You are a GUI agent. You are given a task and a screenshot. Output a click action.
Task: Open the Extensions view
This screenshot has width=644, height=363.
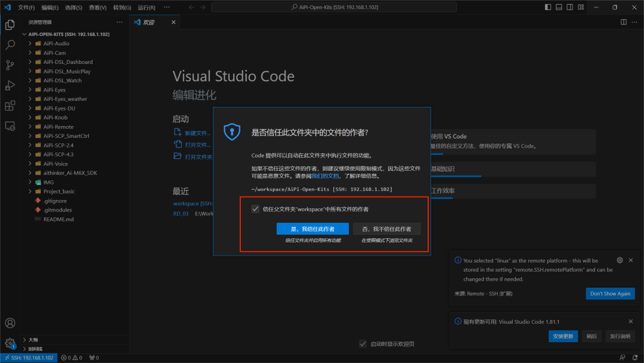(10, 106)
